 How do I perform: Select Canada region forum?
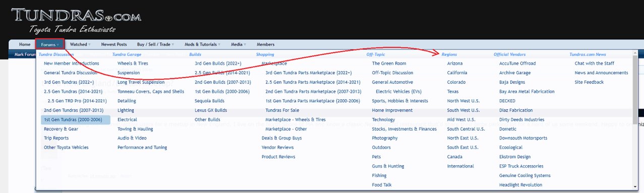tap(455, 157)
